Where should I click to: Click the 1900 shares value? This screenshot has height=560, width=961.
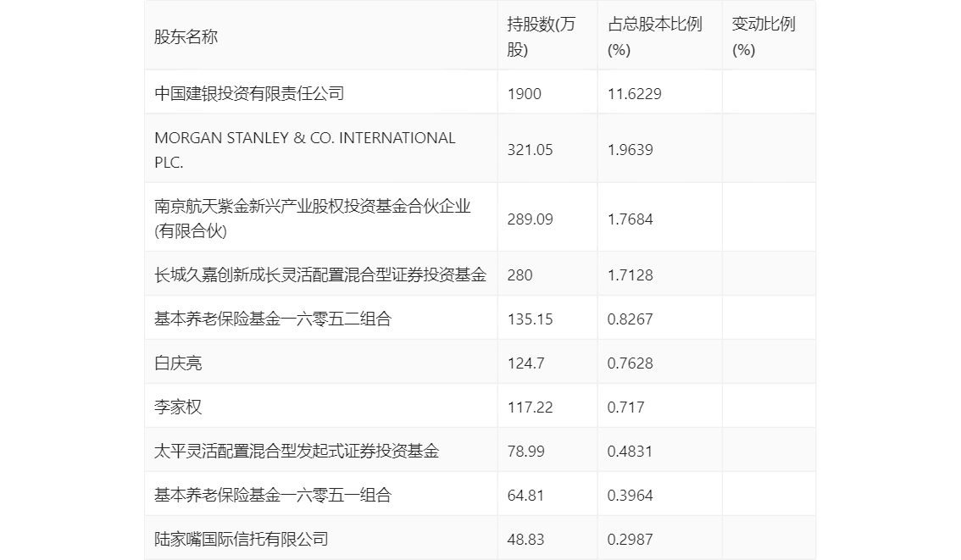point(524,94)
